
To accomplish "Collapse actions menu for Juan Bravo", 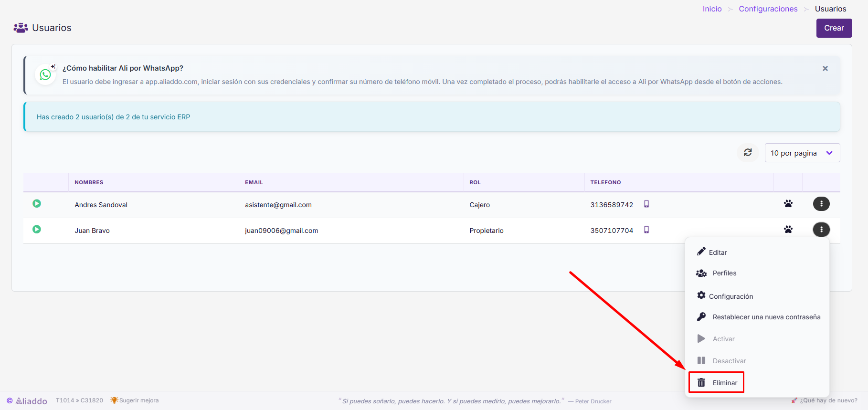I will coord(821,230).
